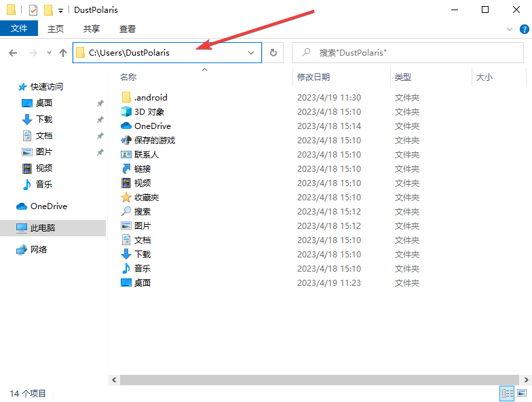Select the 图片 icon in file list
532x402 pixels.
point(126,225)
